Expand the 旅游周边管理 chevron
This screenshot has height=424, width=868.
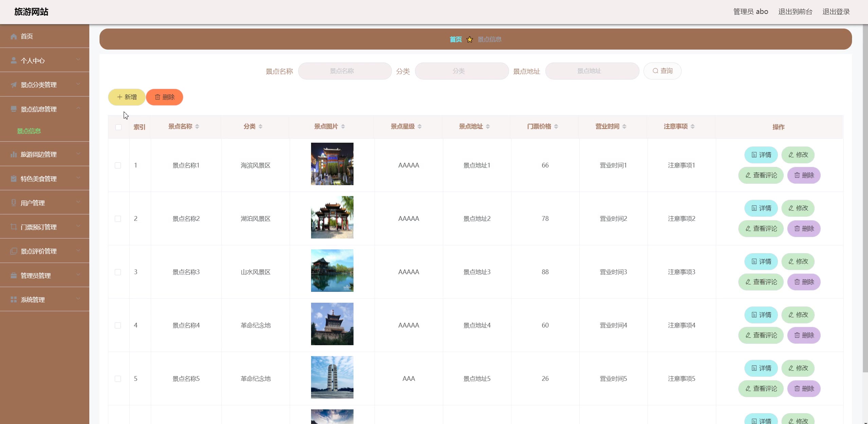pyautogui.click(x=78, y=153)
